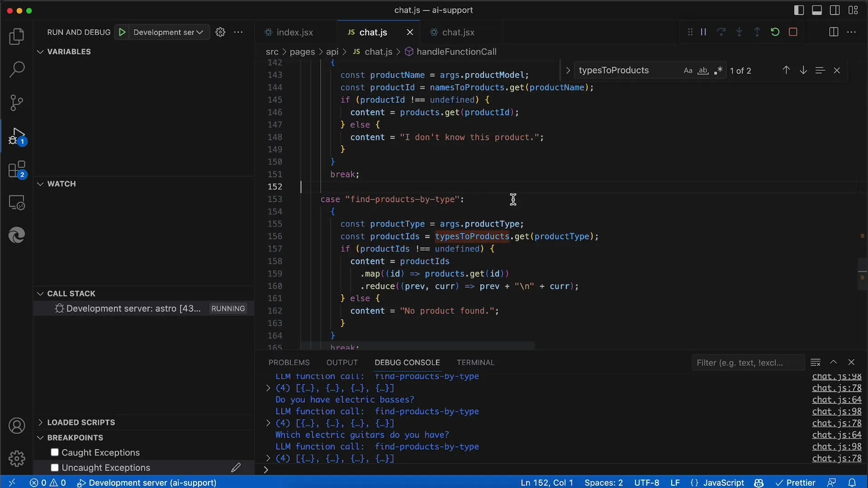Start debugging with green play button
The width and height of the screenshot is (868, 488).
pyautogui.click(x=122, y=32)
